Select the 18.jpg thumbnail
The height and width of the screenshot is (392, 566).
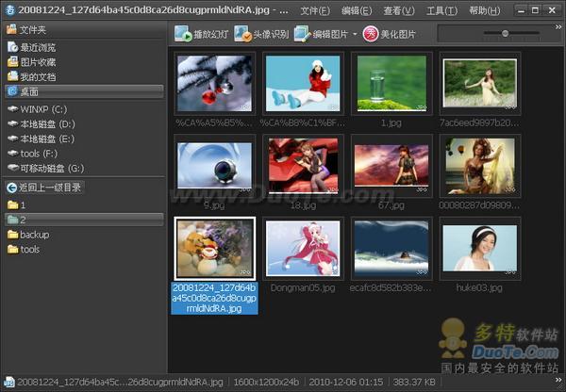pos(303,166)
